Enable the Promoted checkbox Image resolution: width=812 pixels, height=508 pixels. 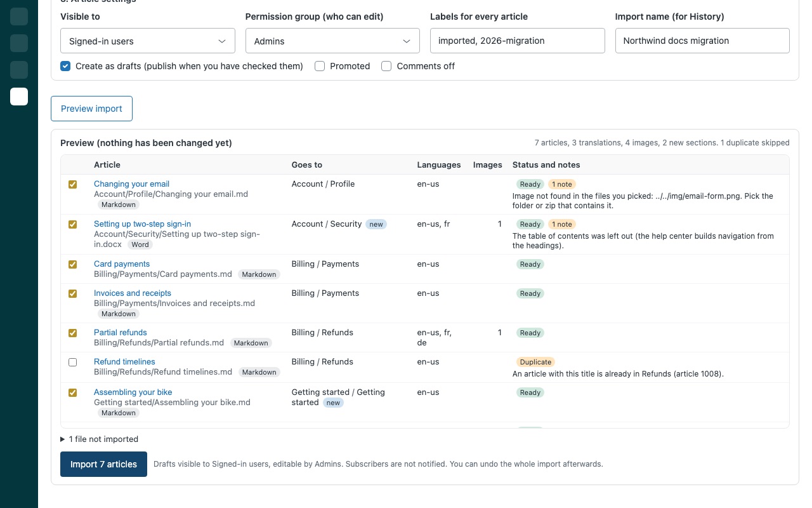click(320, 66)
